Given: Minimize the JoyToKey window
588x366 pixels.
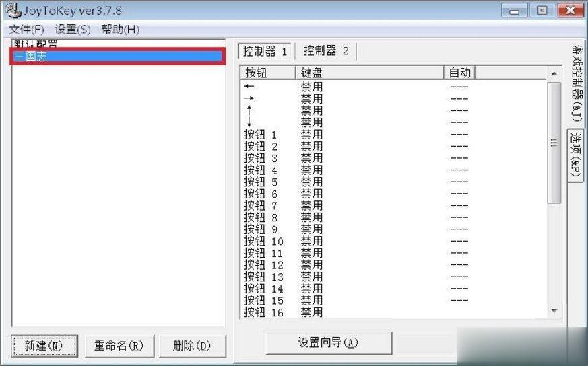Looking at the screenshot, I should tap(514, 11).
